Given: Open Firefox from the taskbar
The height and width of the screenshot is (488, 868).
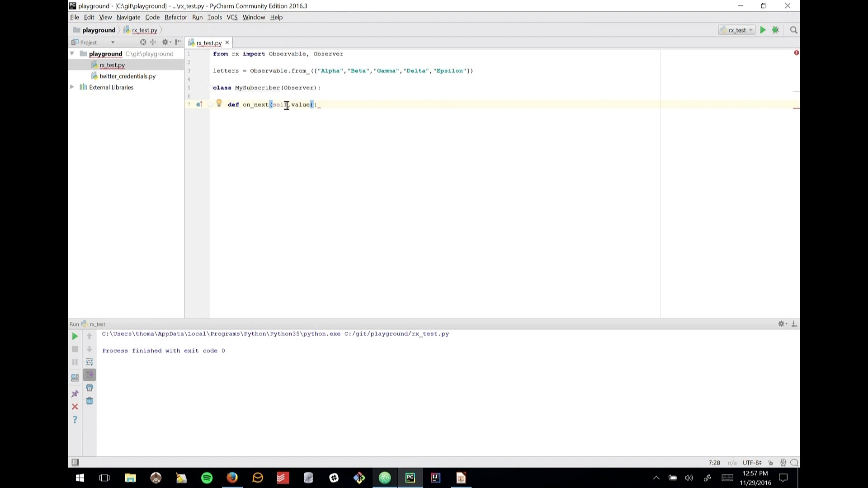Looking at the screenshot, I should (x=232, y=478).
